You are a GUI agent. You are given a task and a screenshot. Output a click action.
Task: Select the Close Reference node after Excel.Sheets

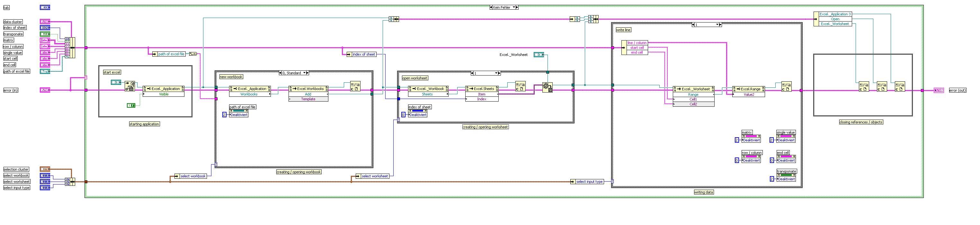click(521, 86)
